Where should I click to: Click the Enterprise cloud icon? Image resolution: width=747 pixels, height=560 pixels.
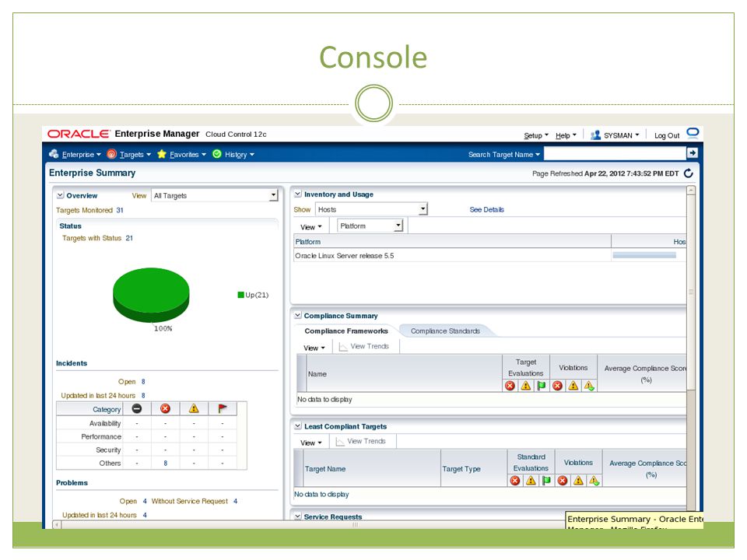click(54, 154)
